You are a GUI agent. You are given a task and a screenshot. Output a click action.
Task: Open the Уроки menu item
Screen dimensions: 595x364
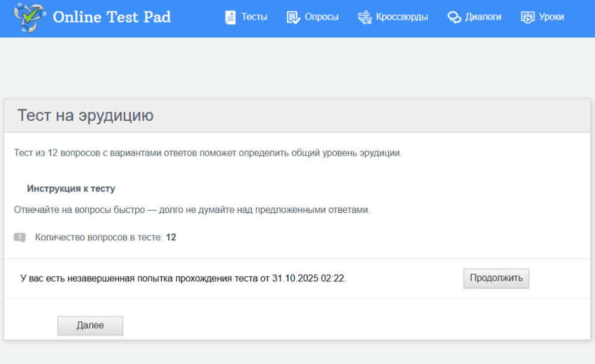pos(551,17)
